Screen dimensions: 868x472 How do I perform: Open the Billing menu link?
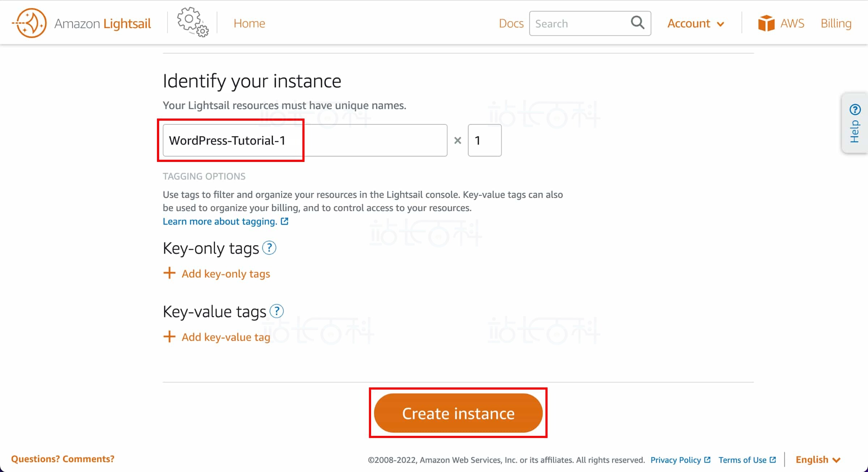(836, 23)
